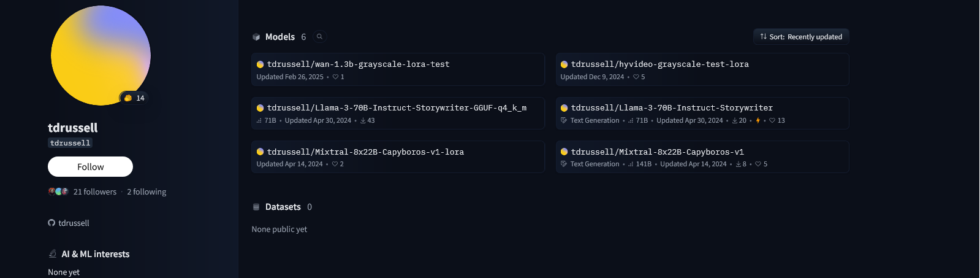Open the Sort: Recently updated dropdown
The image size is (980, 278).
click(x=800, y=37)
